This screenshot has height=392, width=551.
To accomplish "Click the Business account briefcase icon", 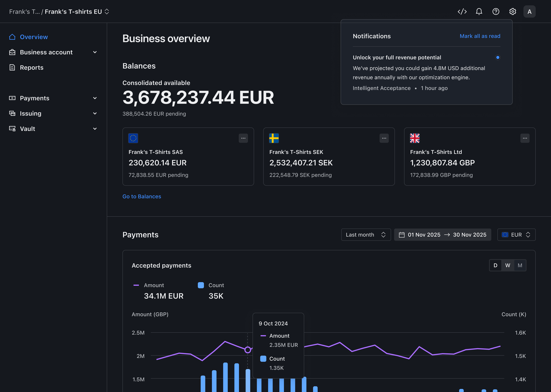I will pos(12,52).
